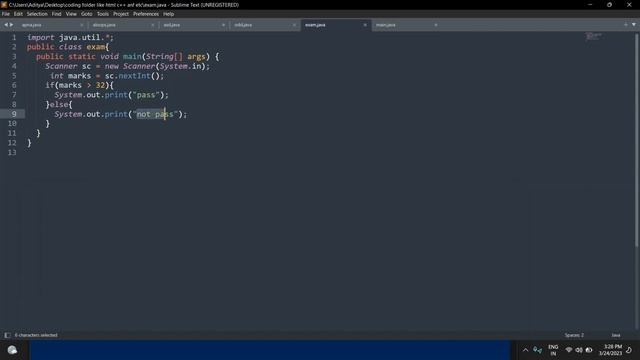Image resolution: width=640 pixels, height=360 pixels.
Task: Change the Java syntax selector
Action: (x=616, y=335)
